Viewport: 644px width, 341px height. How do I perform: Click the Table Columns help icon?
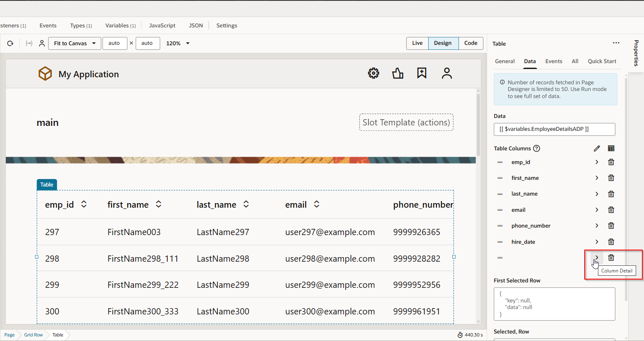pyautogui.click(x=537, y=148)
